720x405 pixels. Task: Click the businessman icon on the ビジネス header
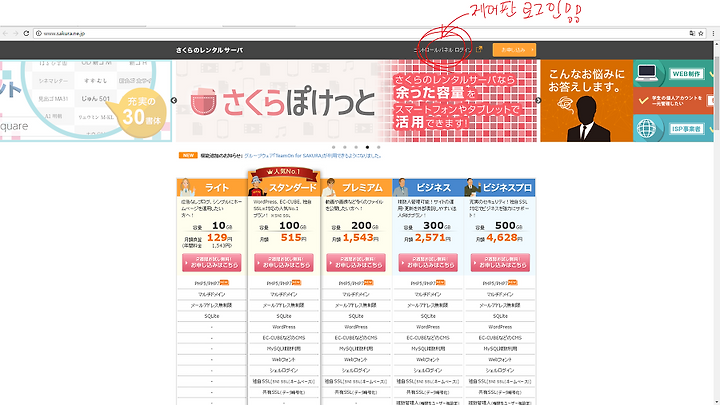401,187
